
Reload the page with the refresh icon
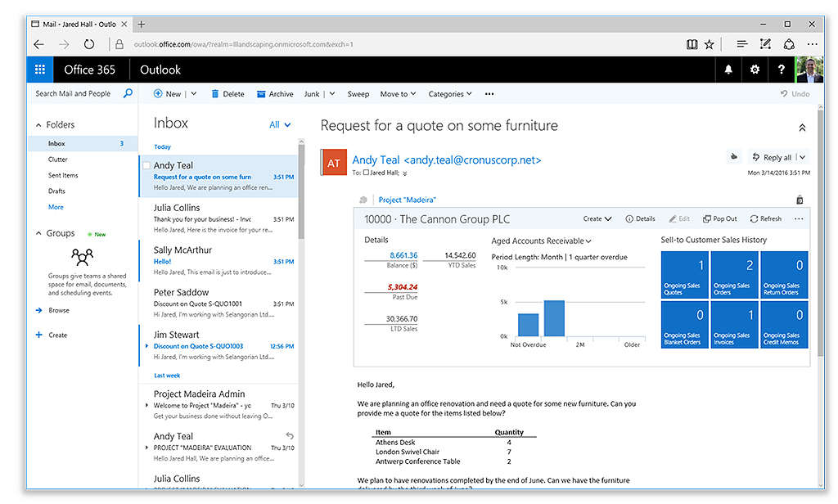[89, 44]
